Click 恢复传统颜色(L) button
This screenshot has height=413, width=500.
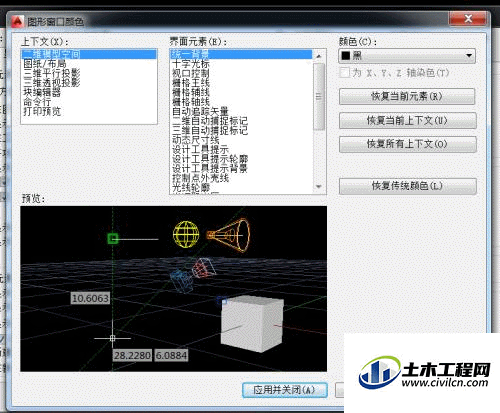(x=408, y=186)
